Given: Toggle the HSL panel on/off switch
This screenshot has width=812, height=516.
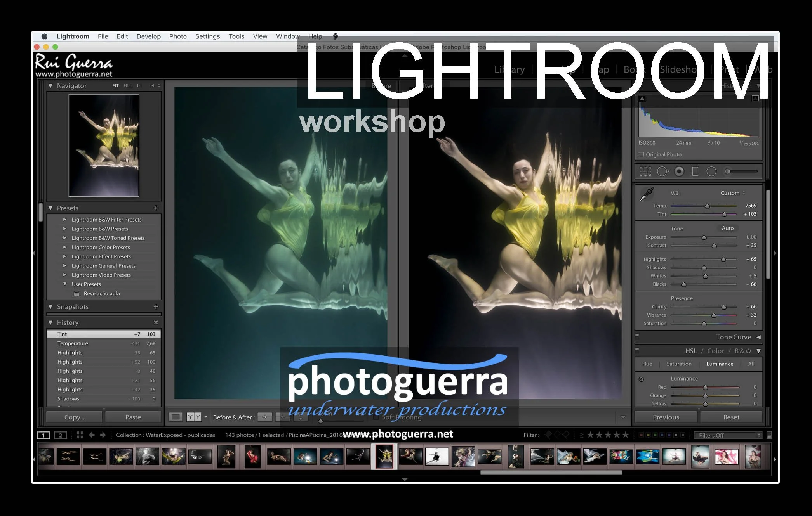Looking at the screenshot, I should click(x=637, y=350).
